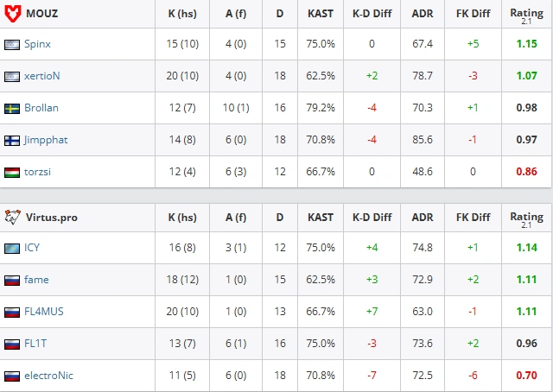The image size is (553, 392).
Task: Click the Swedish flag beside Brollan
Action: 12,108
